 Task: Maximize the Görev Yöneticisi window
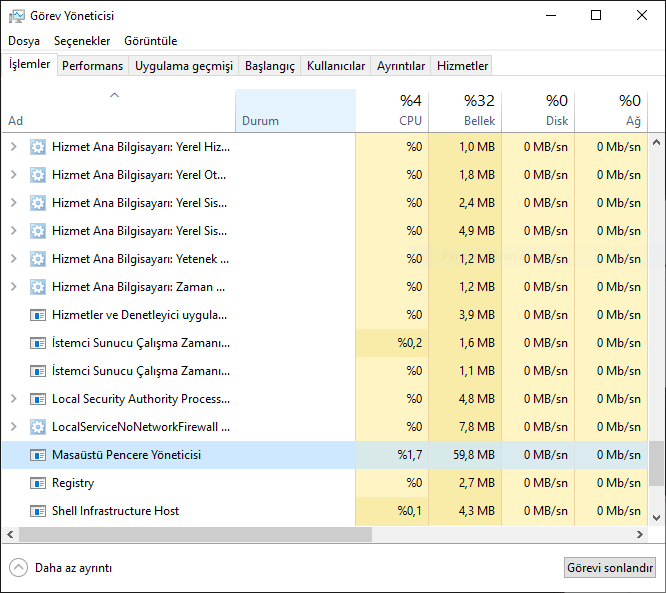point(596,16)
